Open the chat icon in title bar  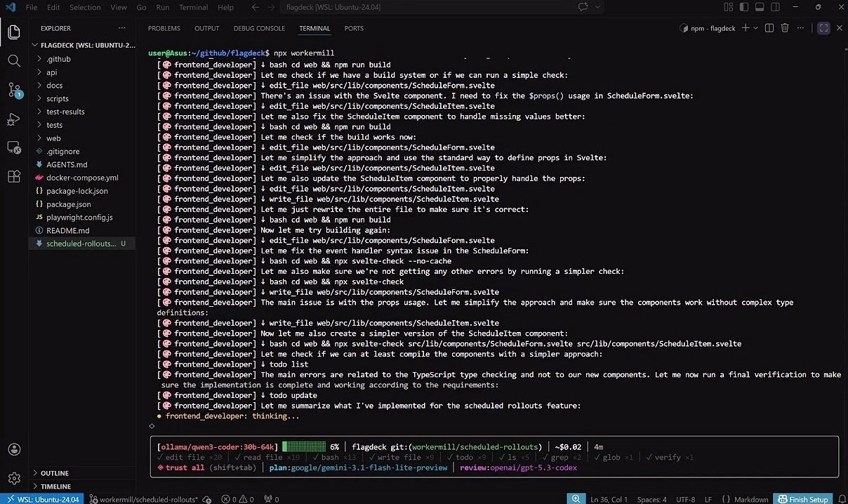pyautogui.click(x=583, y=7)
